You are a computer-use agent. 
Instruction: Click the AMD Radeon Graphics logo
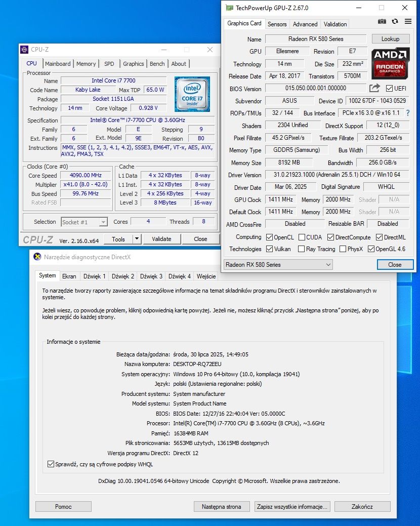pyautogui.click(x=390, y=63)
